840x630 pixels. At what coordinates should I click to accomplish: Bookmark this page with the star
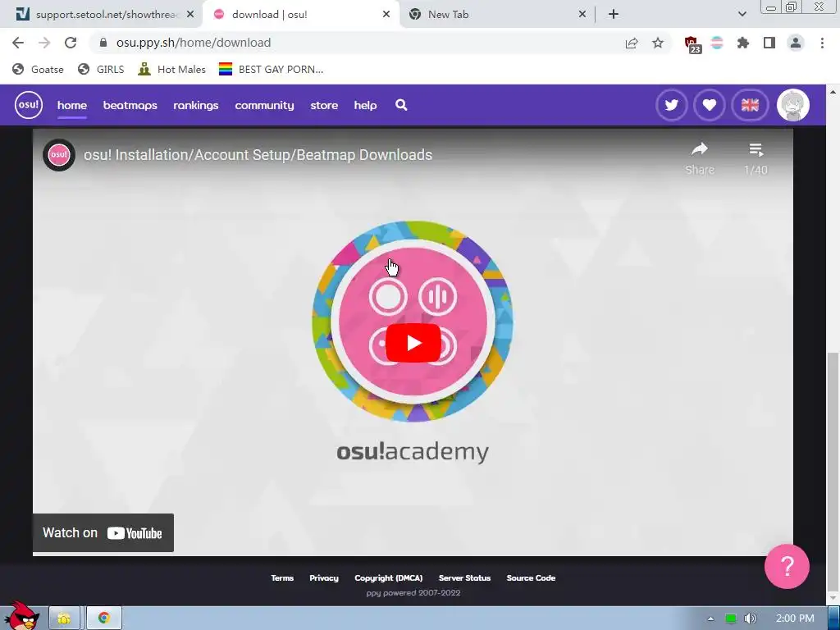pos(658,43)
